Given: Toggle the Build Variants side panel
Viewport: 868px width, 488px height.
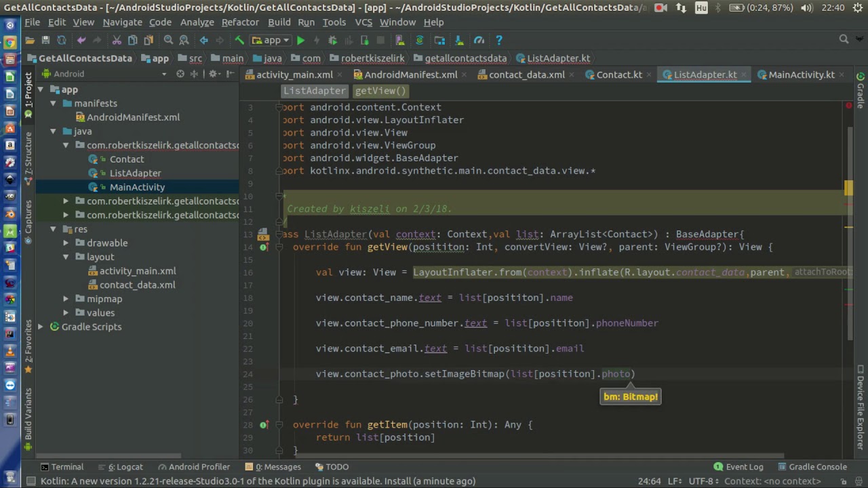Looking at the screenshot, I should (x=28, y=413).
